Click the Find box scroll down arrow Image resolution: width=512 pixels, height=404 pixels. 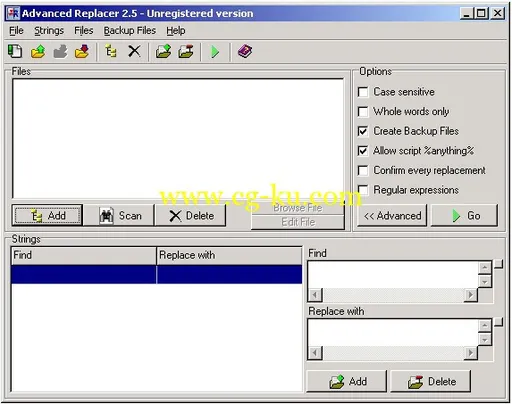(485, 281)
